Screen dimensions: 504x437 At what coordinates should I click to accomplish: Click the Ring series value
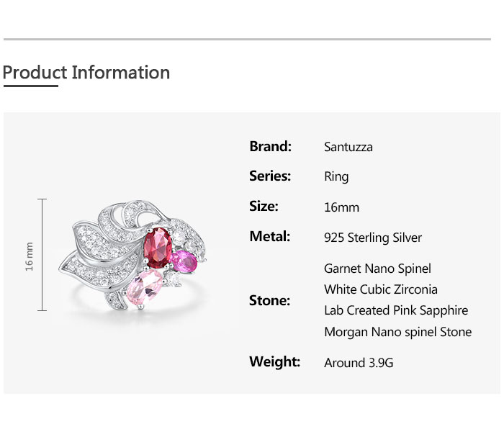click(x=336, y=176)
